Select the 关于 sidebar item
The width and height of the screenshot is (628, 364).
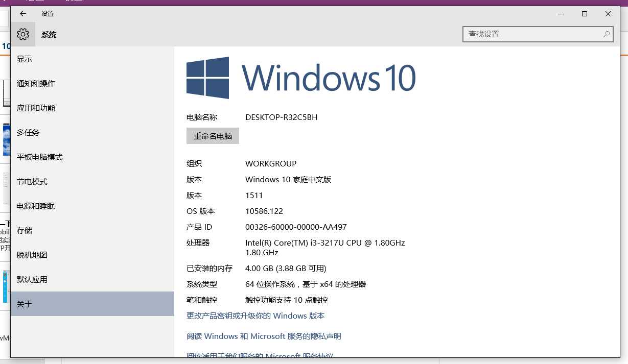click(x=92, y=304)
